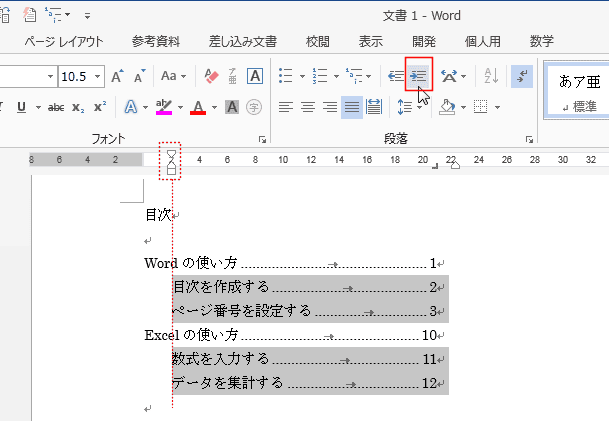Open the Font dialog launcher

tap(262, 140)
